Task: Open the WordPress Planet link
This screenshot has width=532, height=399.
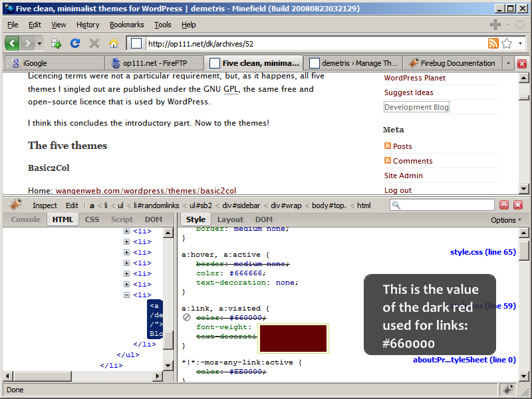Action: click(x=414, y=78)
